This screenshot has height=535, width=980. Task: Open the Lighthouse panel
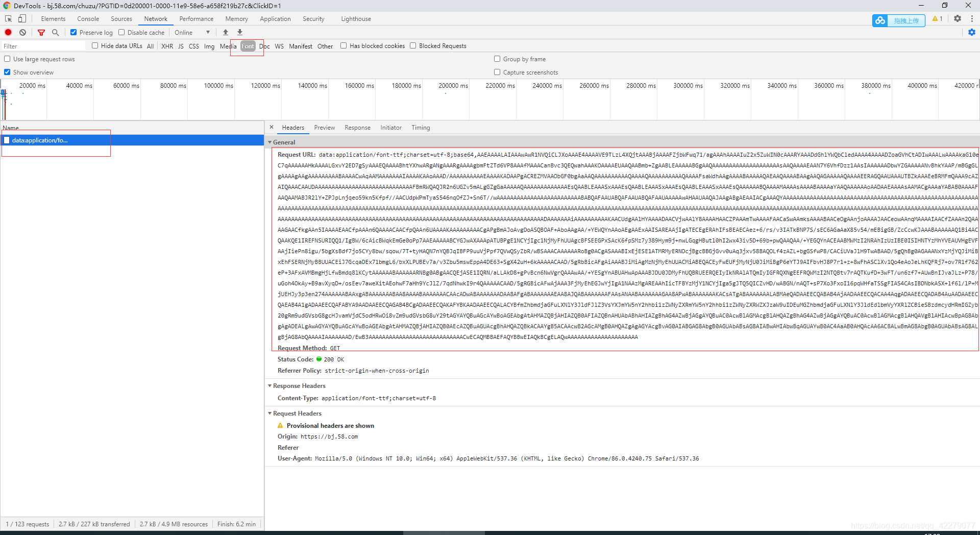(x=356, y=19)
